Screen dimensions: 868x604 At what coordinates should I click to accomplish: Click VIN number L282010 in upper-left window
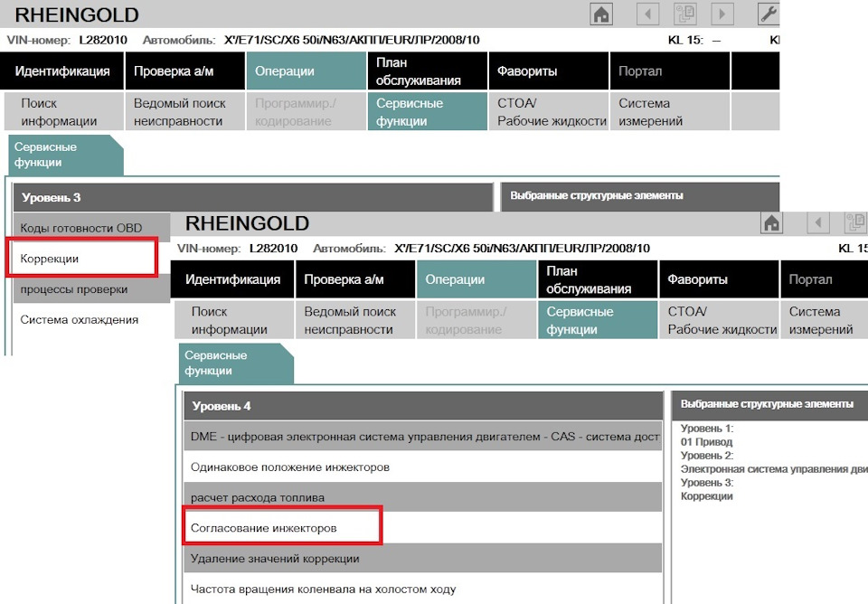[x=103, y=40]
